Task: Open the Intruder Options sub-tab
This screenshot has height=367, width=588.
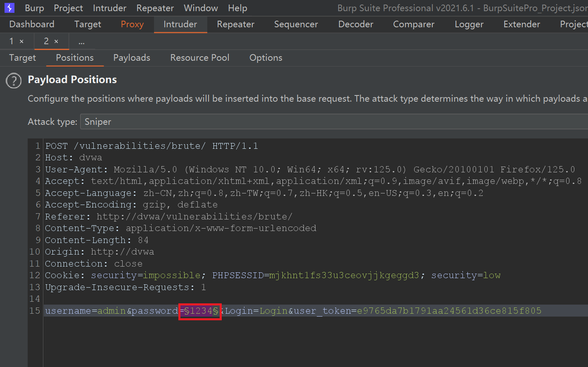Action: (266, 58)
